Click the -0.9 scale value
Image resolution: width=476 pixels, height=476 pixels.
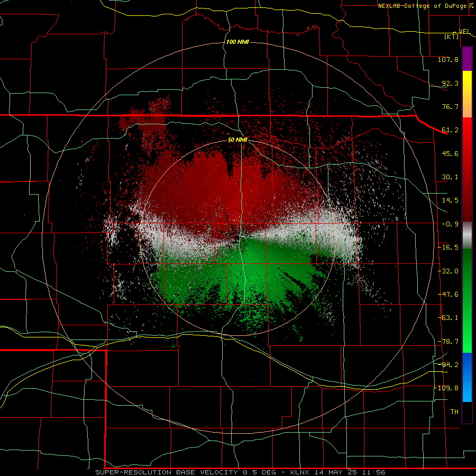pyautogui.click(x=450, y=224)
